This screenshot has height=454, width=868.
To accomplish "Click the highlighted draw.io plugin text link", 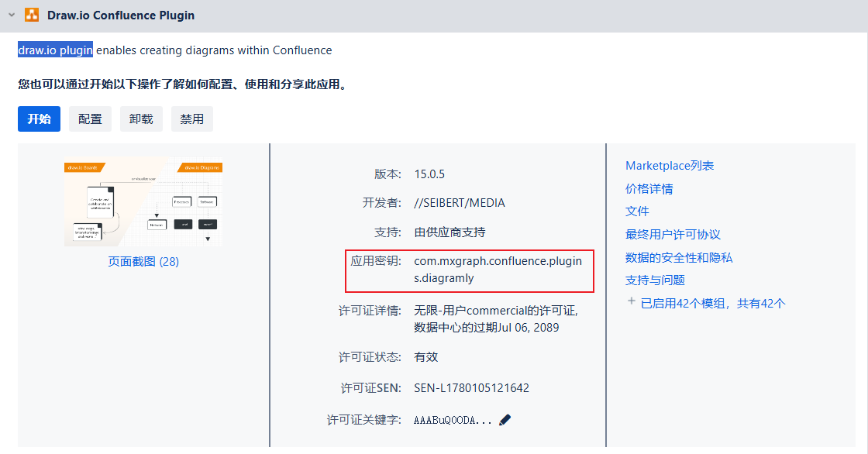I will (x=55, y=50).
